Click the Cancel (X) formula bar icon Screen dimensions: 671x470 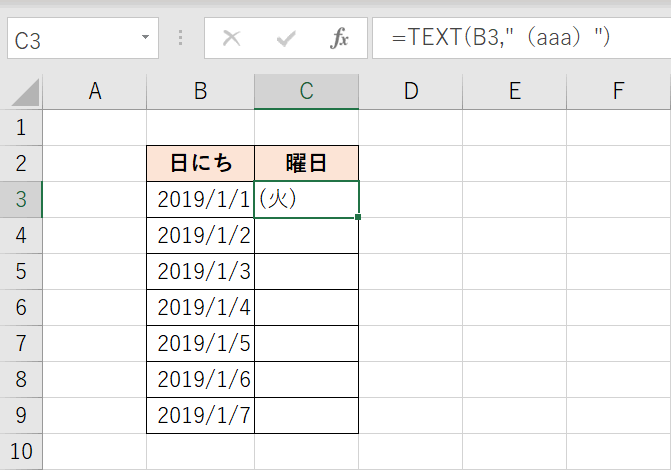click(231, 39)
